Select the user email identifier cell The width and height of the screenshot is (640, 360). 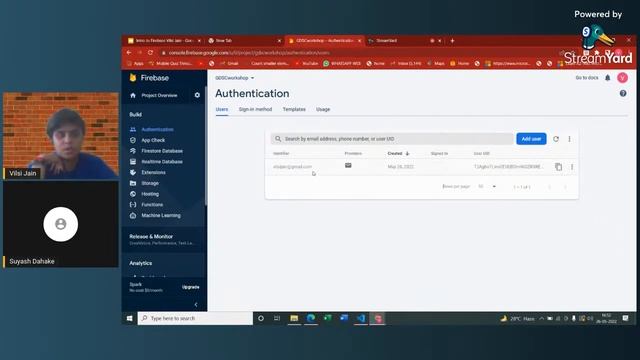tap(292, 167)
